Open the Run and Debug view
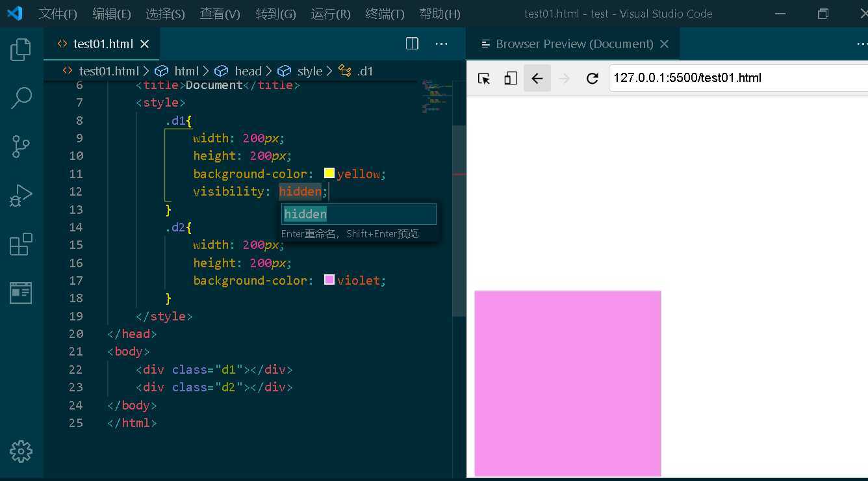This screenshot has width=868, height=481. 21,196
